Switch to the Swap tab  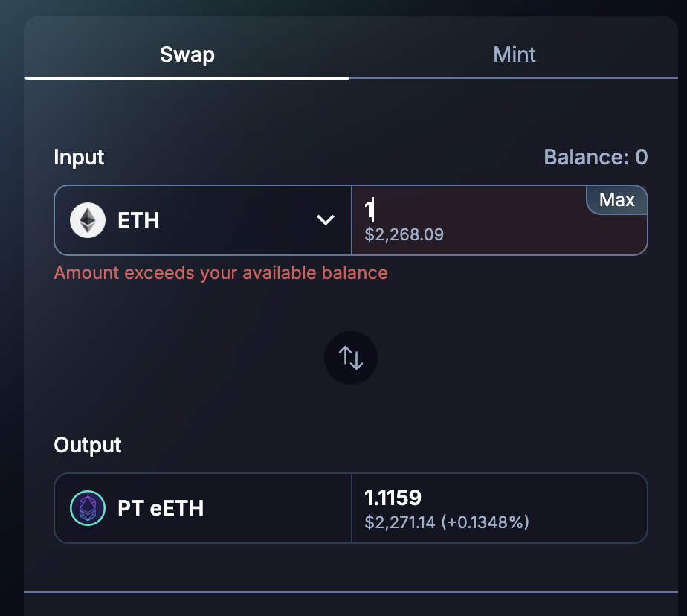tap(187, 54)
